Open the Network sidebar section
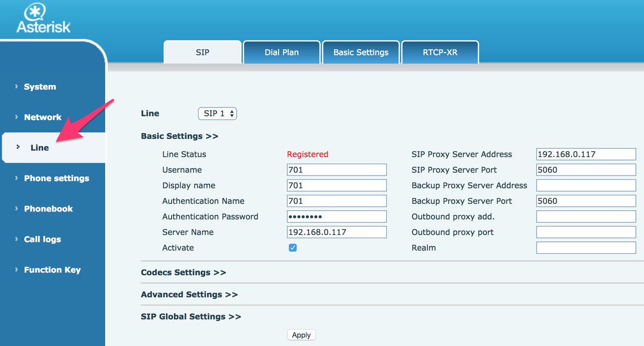644x346 pixels. [x=42, y=117]
